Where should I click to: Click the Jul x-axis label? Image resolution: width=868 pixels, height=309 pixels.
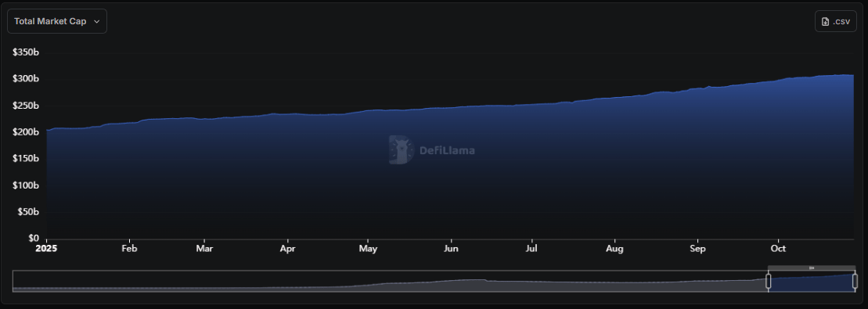pos(531,249)
